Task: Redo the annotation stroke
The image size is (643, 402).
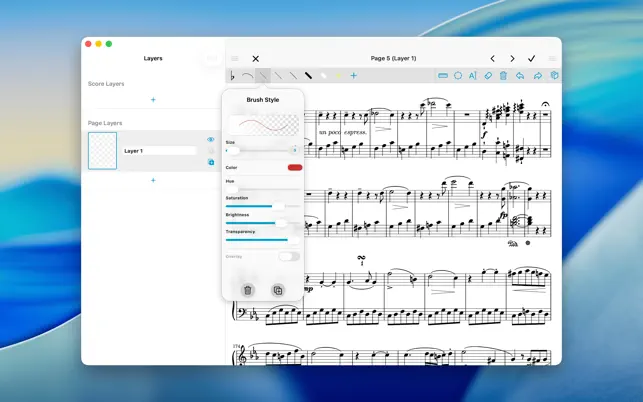Action: click(538, 75)
